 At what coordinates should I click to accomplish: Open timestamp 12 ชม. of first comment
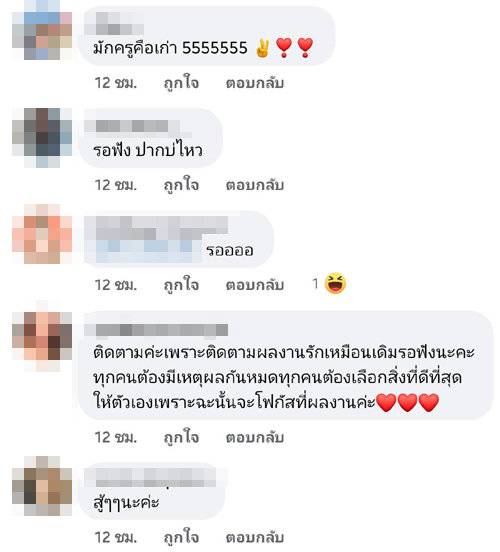pyautogui.click(x=115, y=83)
